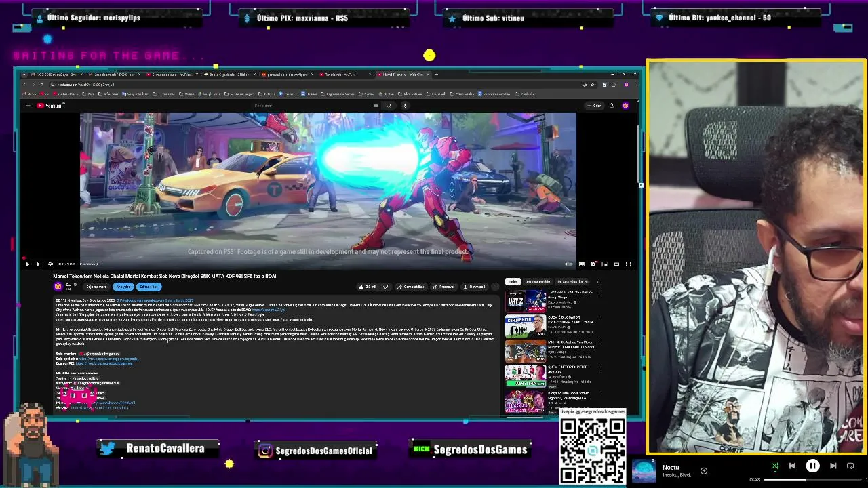The width and height of the screenshot is (868, 488).
Task: Select the Todos filter chip
Action: [x=513, y=281]
